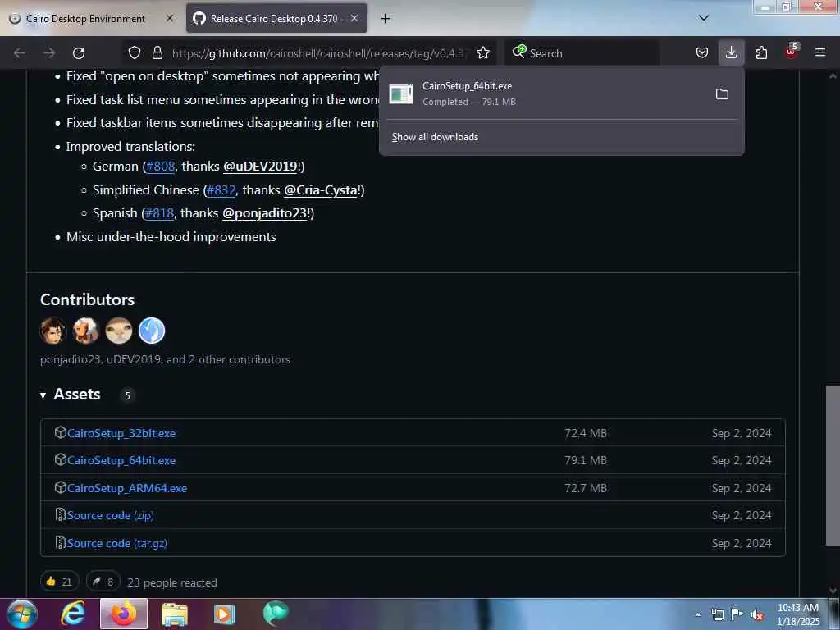Click the third contributor avatar
This screenshot has height=630, width=840.
pyautogui.click(x=119, y=331)
